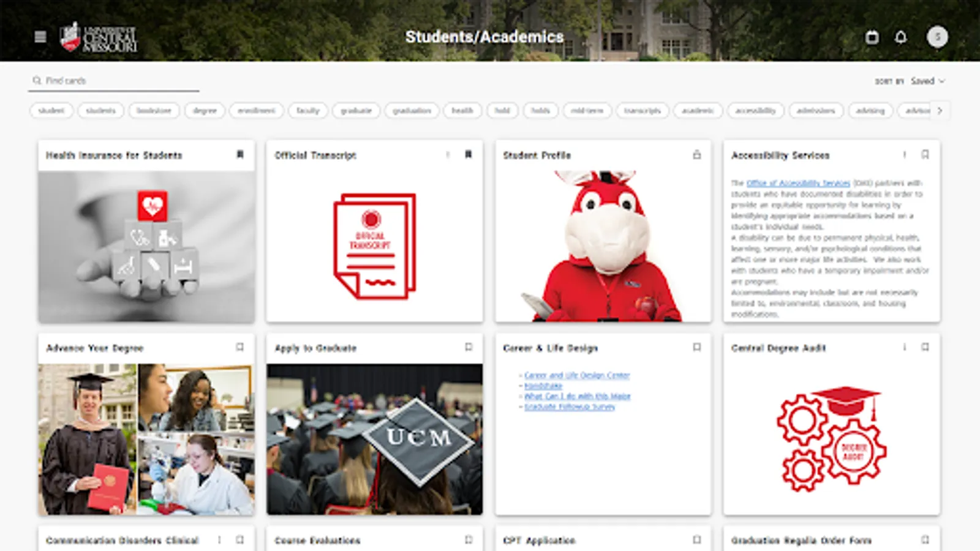980x551 pixels.
Task: Filter cards by the 'faculty' tag
Action: 308,111
